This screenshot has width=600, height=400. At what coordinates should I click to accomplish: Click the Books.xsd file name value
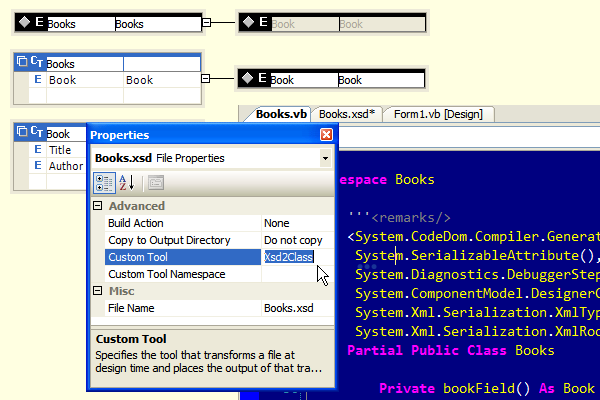tap(298, 308)
